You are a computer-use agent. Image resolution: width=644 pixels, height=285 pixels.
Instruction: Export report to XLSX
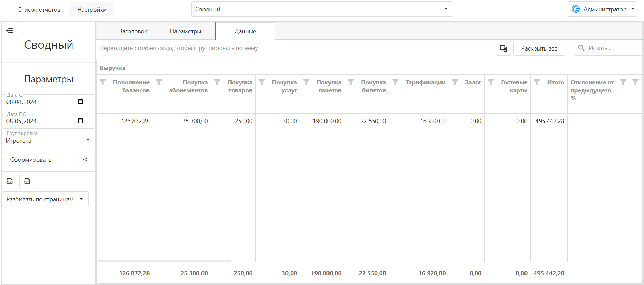coord(10,181)
